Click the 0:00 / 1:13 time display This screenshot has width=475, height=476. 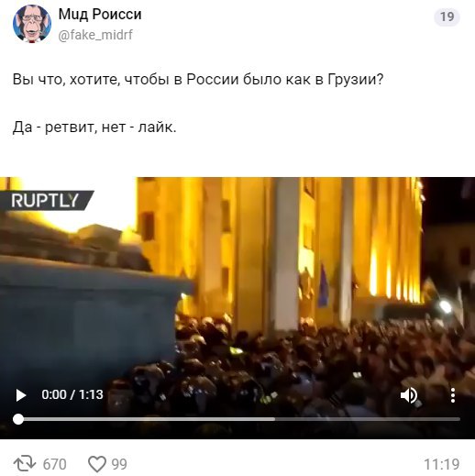coord(72,394)
